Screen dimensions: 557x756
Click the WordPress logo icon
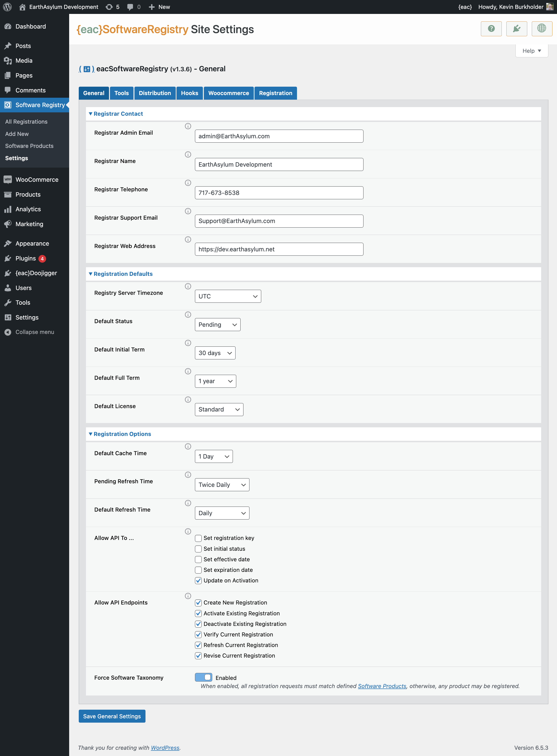(7, 7)
